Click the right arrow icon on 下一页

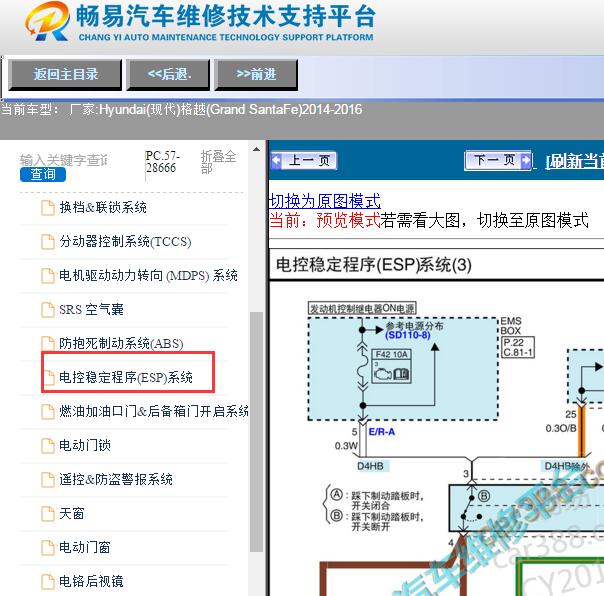tap(526, 160)
